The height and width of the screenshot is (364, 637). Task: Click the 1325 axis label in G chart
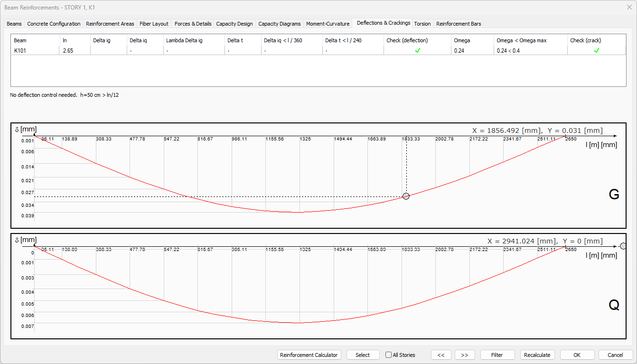pos(305,139)
